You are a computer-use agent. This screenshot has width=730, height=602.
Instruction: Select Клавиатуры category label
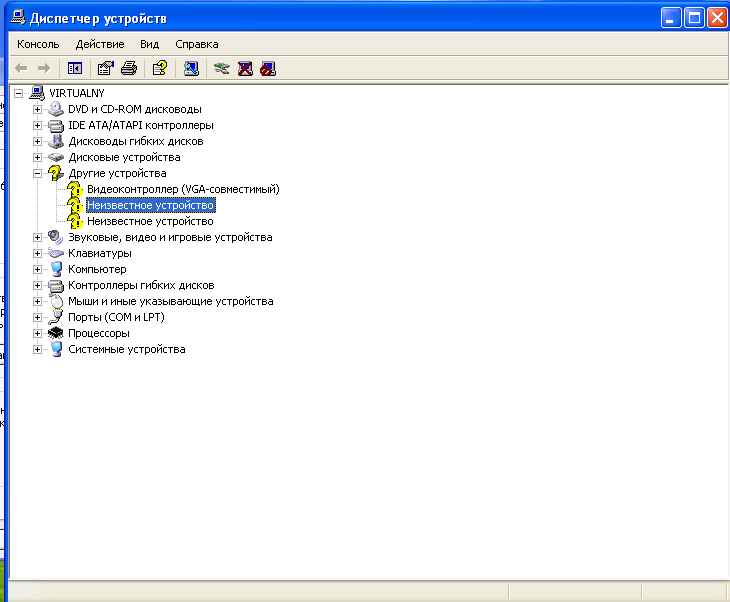point(100,253)
